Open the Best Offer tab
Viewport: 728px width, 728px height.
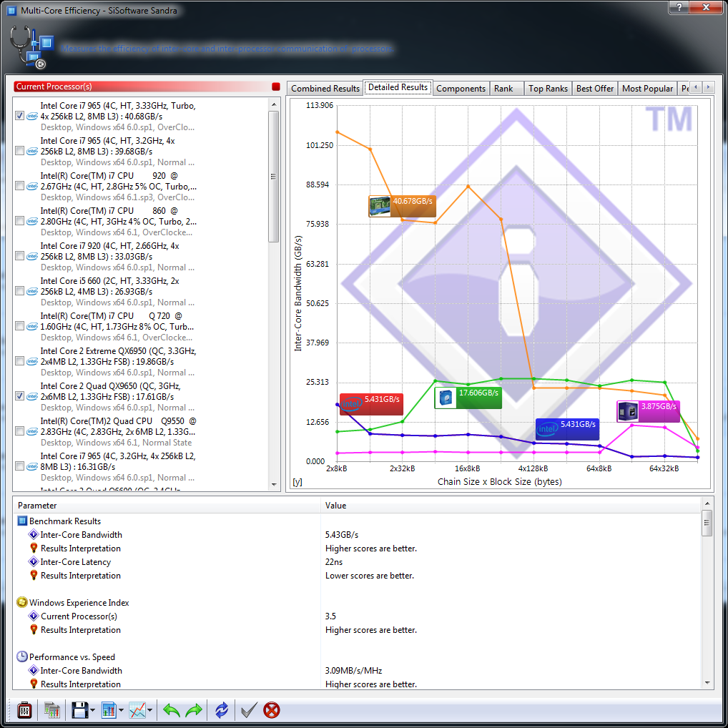pos(595,88)
